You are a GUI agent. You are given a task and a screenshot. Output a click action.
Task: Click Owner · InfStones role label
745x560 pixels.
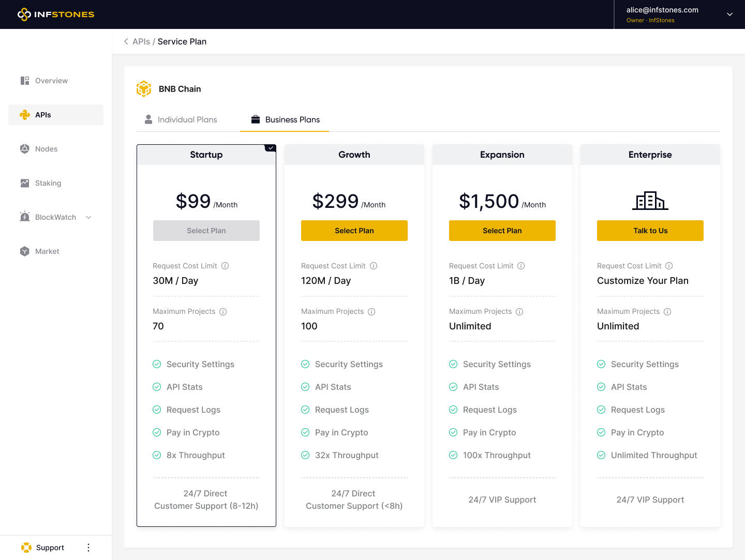pos(650,20)
